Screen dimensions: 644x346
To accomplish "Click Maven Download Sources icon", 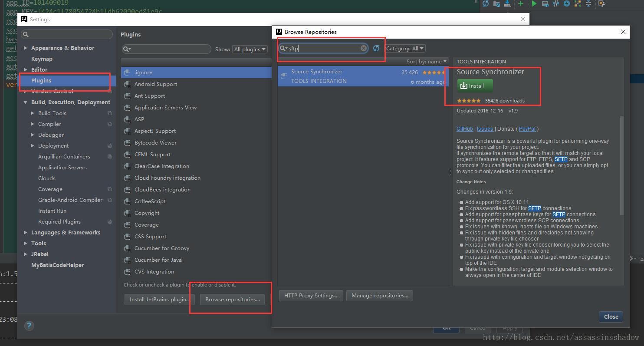I will (508, 4).
